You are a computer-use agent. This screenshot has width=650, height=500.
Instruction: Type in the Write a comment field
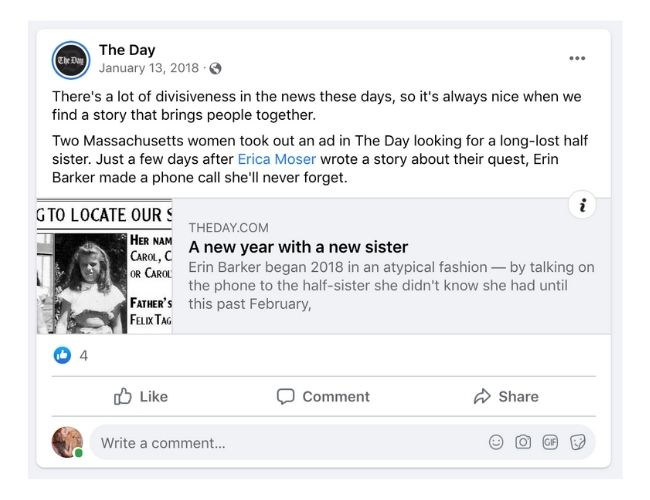click(280, 443)
